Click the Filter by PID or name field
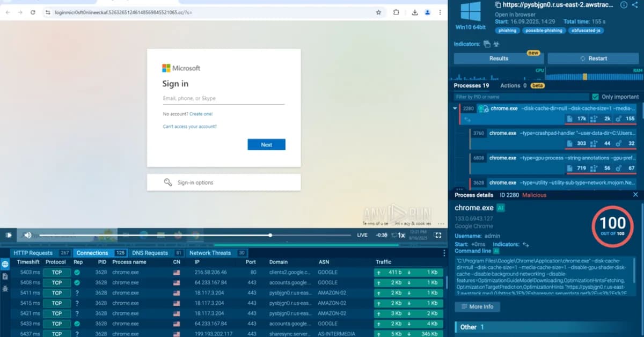 click(521, 97)
